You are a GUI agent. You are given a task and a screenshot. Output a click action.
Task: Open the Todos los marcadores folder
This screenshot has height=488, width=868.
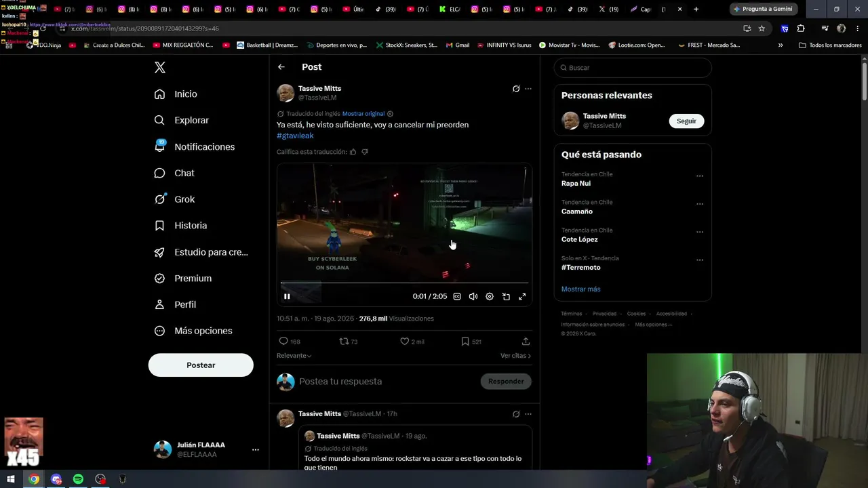click(x=830, y=45)
